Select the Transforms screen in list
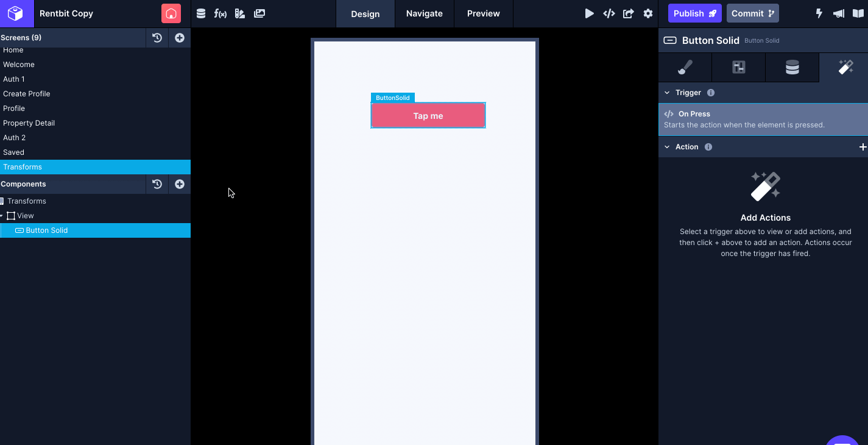This screenshot has width=868, height=445. point(95,167)
